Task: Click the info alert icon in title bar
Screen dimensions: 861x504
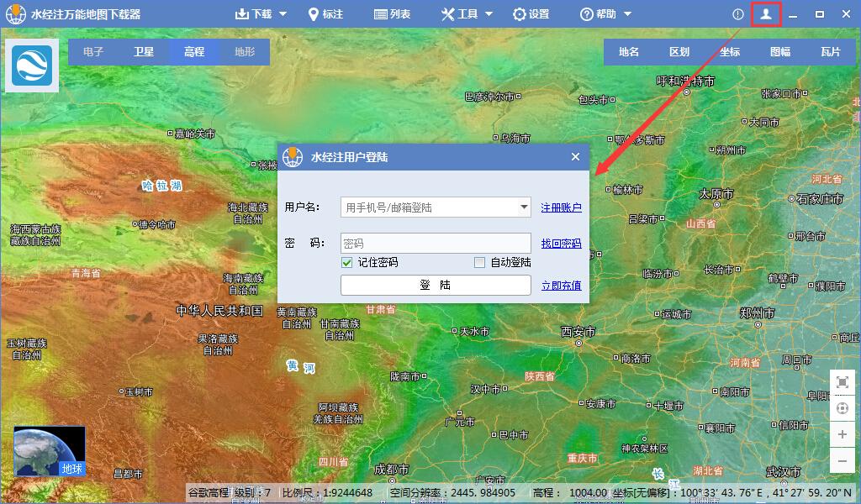Action: tap(738, 15)
